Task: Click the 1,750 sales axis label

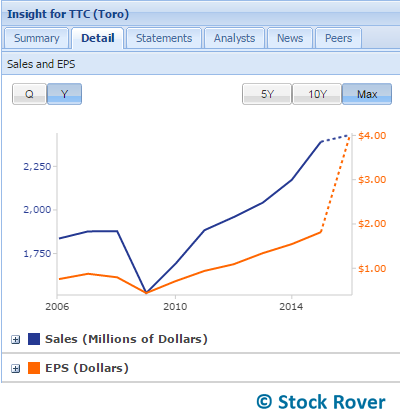Action: [37, 254]
